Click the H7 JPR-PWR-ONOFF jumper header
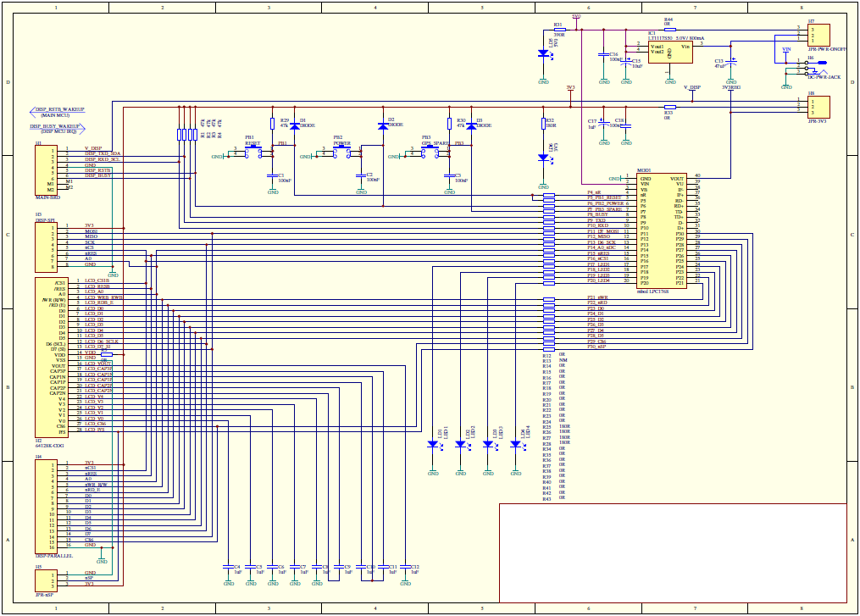Image resolution: width=860 pixels, height=616 pixels. (x=818, y=34)
